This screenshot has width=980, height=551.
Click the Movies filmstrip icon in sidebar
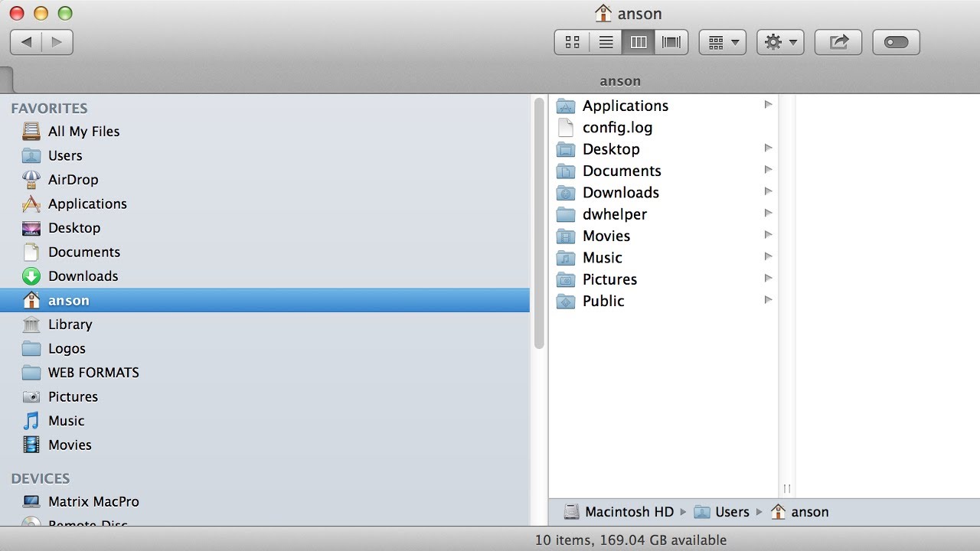pyautogui.click(x=31, y=445)
